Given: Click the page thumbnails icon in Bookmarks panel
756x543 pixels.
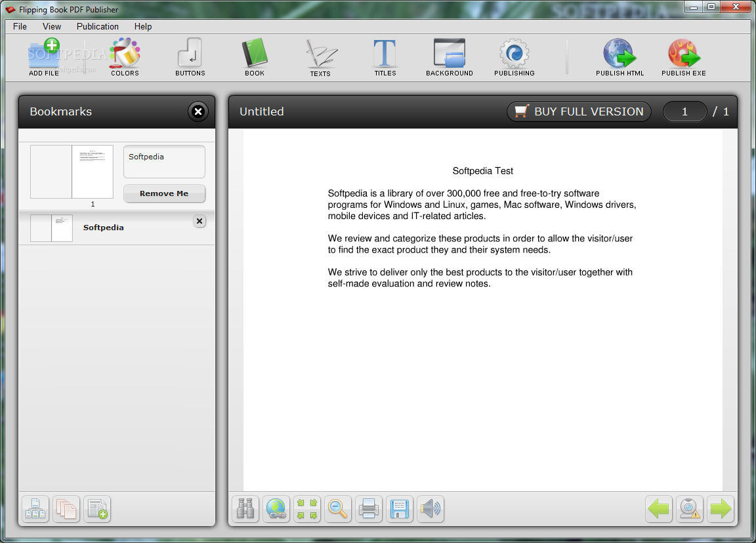Looking at the screenshot, I should (66, 509).
